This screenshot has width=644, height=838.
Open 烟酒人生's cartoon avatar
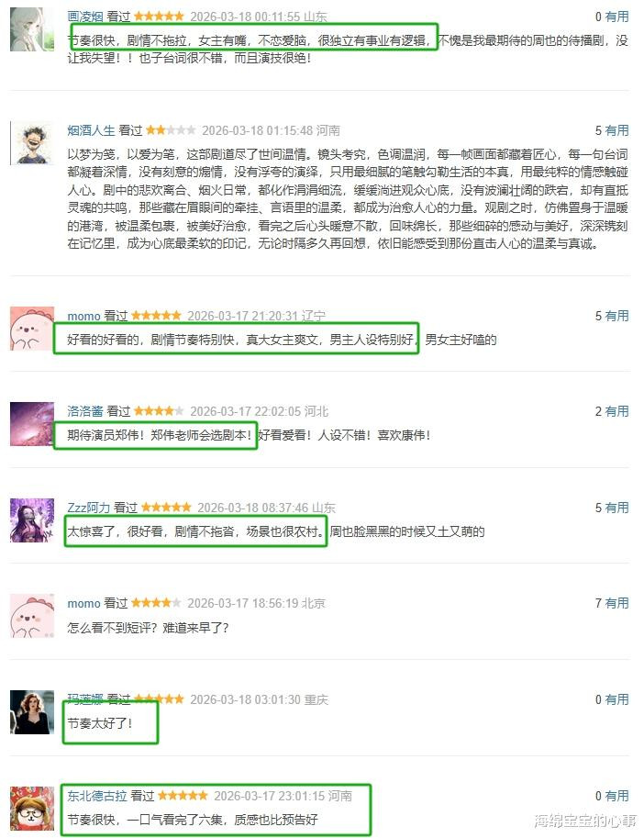click(32, 142)
